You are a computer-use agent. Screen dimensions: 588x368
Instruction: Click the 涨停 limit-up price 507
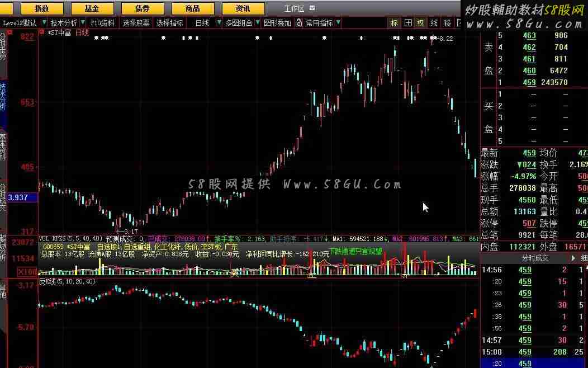pos(529,224)
